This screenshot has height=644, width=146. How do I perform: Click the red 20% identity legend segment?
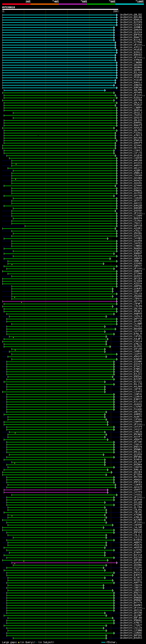point(16,4)
